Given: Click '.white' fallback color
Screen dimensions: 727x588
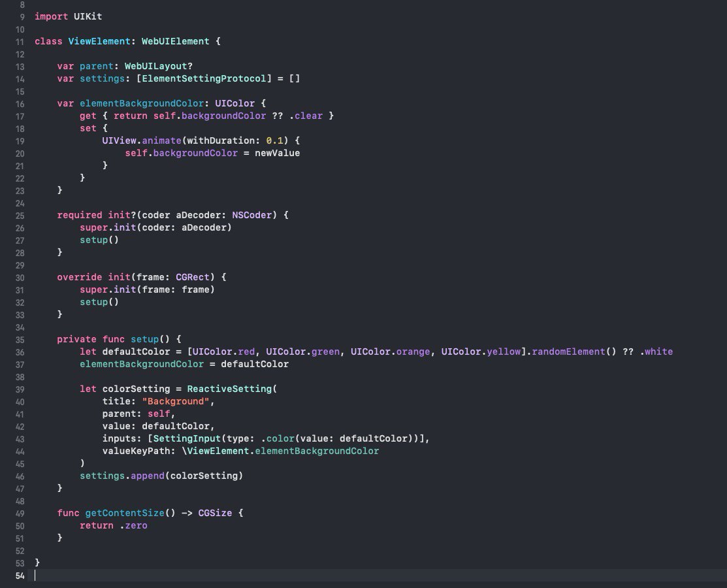Looking at the screenshot, I should point(656,352).
